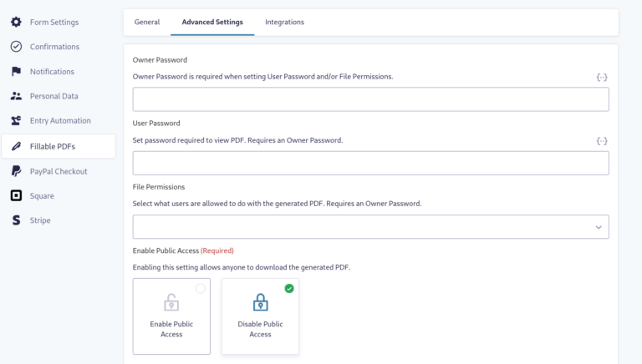Insert merge tag for Owner Password
642x364 pixels.
pos(602,77)
